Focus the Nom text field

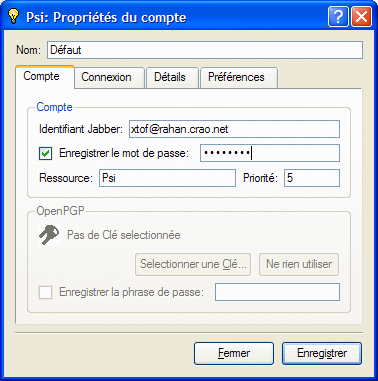pyautogui.click(x=205, y=50)
